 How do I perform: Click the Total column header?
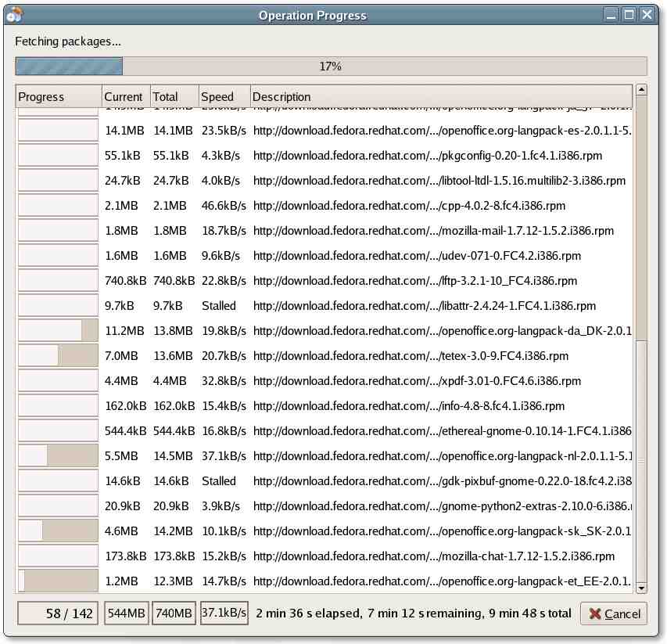pyautogui.click(x=174, y=97)
